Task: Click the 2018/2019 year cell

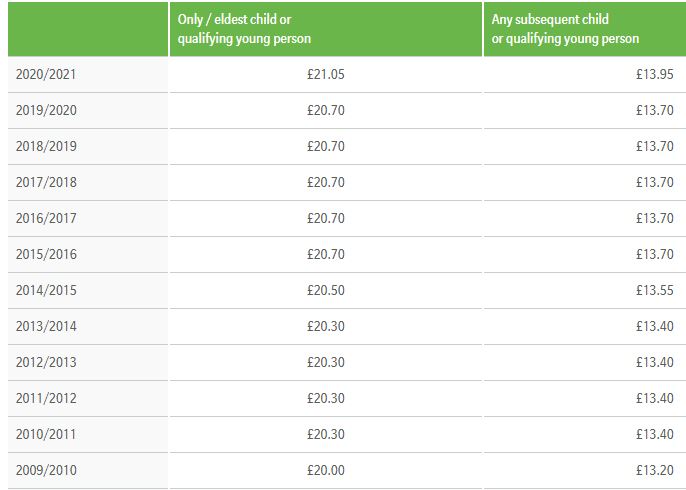Action: [46, 147]
